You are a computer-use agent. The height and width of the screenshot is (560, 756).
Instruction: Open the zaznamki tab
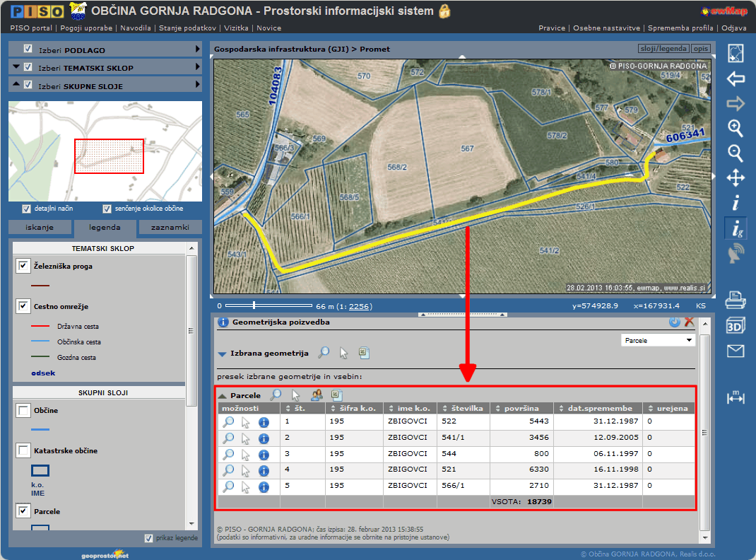(x=170, y=228)
